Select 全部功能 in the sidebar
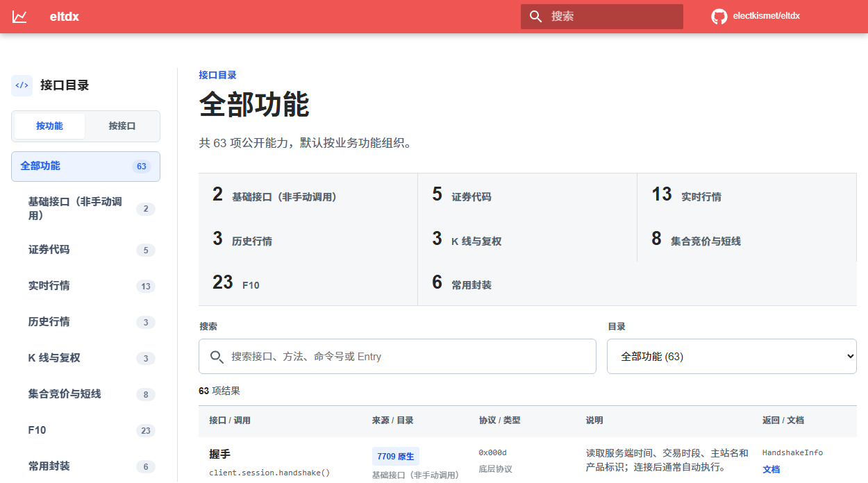 click(85, 167)
